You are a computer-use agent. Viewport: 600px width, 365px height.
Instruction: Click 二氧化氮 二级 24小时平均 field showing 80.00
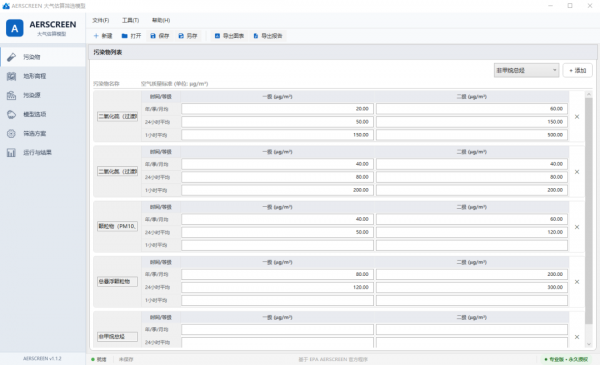[x=472, y=177]
